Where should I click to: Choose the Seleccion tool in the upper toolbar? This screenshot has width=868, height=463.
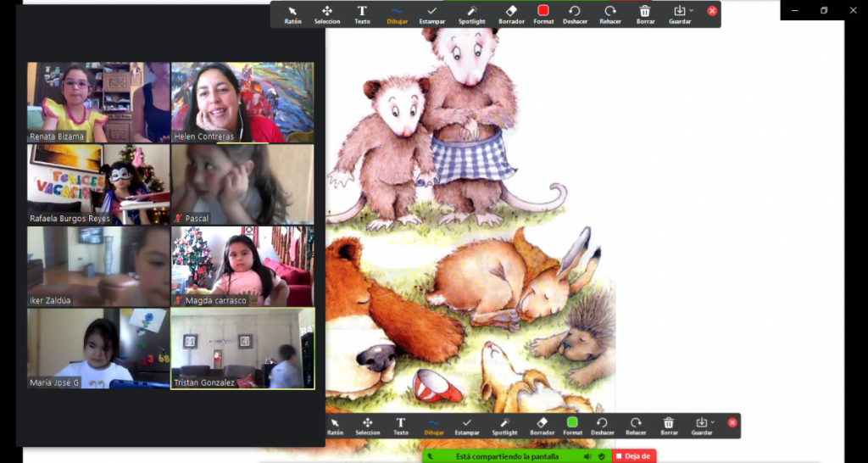(327, 14)
